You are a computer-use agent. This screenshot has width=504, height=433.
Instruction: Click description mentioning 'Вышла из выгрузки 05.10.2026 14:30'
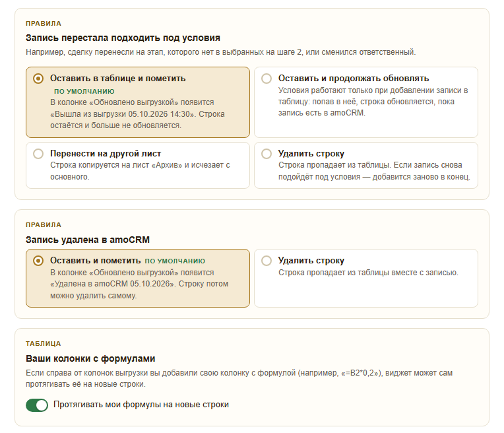tap(137, 114)
